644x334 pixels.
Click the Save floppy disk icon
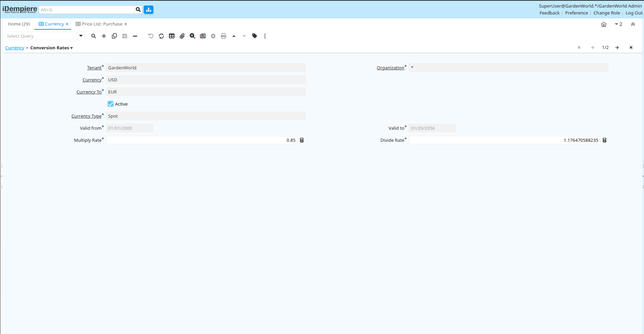pos(125,36)
